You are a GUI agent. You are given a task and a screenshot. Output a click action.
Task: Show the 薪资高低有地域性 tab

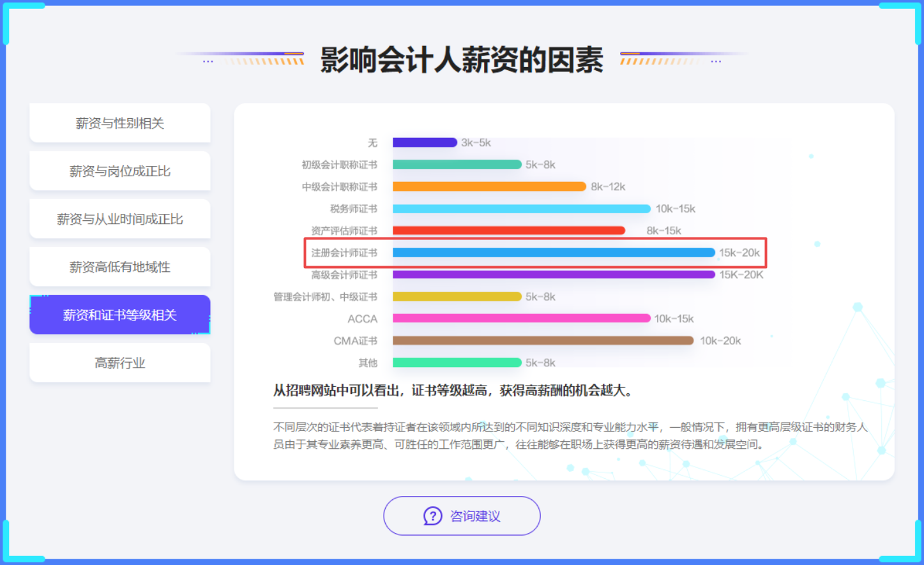[120, 266]
